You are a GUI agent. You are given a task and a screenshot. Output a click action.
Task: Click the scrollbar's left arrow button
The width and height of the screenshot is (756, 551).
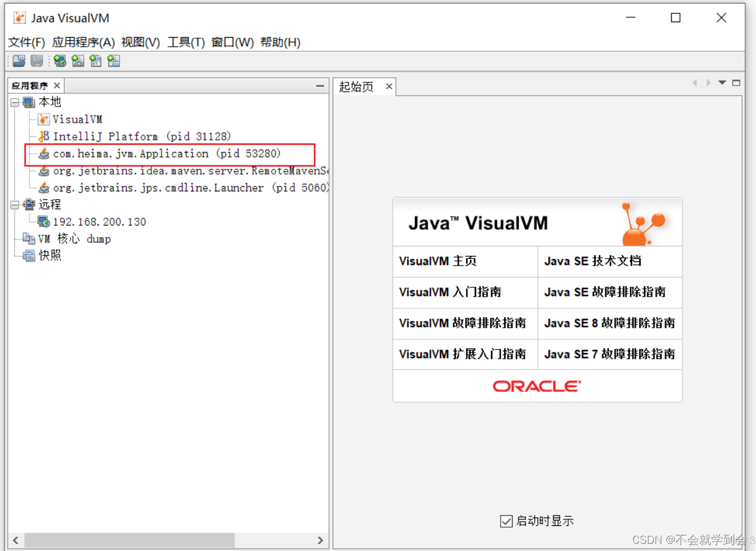tap(16, 540)
